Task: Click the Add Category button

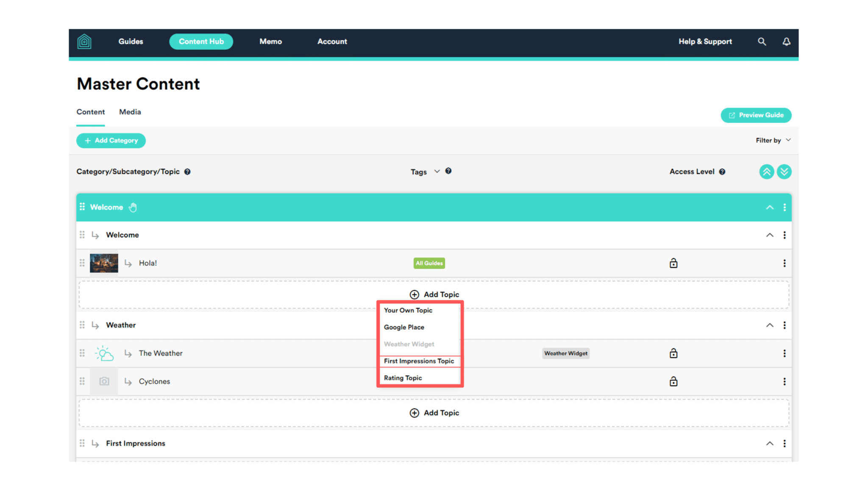Action: coord(111,141)
